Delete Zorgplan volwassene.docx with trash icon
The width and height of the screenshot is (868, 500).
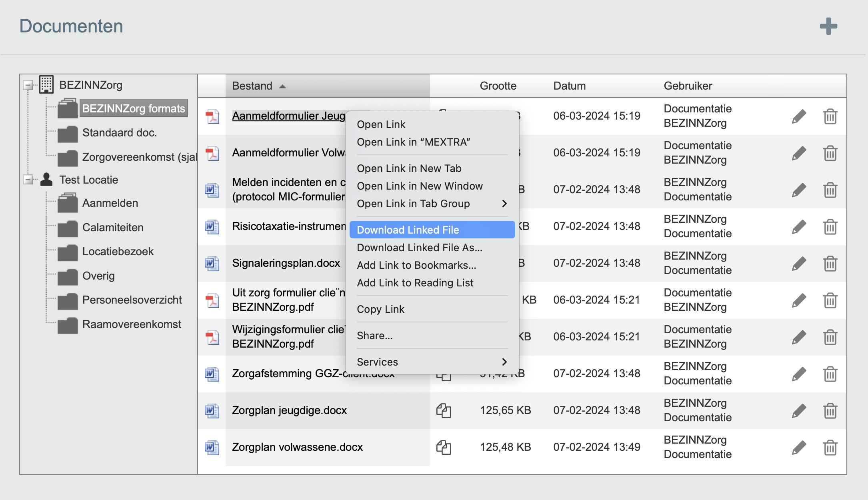pos(830,447)
